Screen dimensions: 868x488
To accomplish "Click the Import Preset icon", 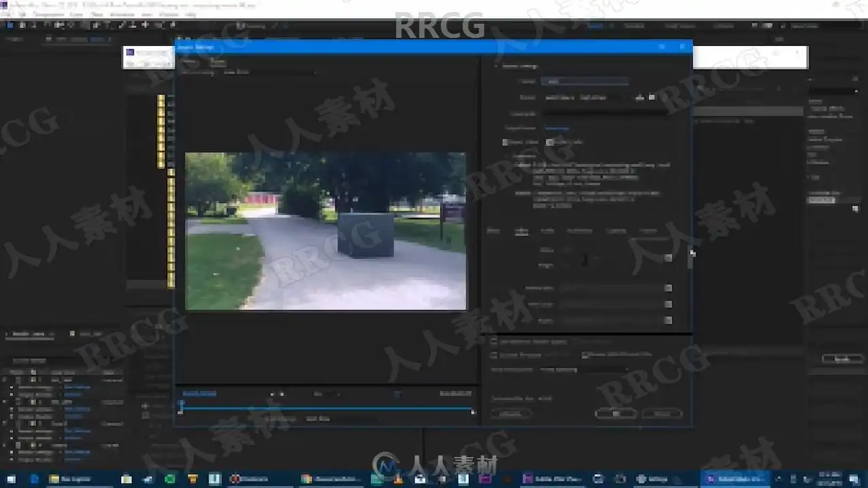I will [652, 98].
